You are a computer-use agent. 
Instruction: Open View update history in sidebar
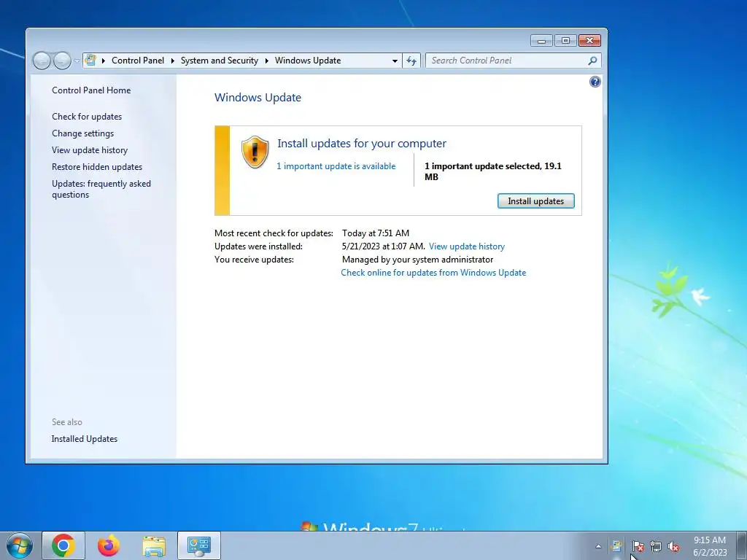(90, 150)
